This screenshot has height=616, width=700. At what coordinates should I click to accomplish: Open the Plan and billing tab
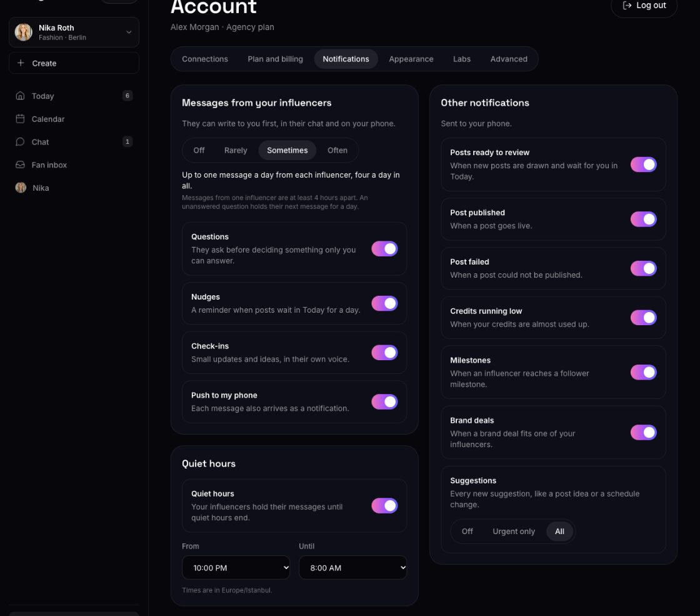point(276,59)
